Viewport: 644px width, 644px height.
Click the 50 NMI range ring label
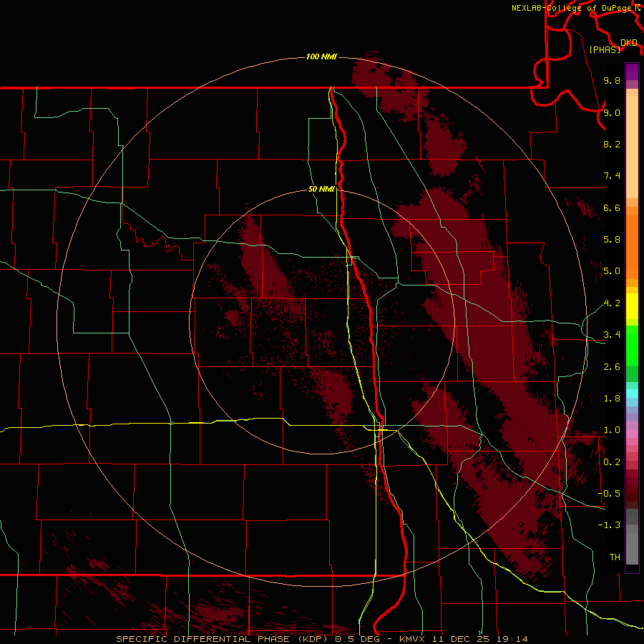pos(321,189)
